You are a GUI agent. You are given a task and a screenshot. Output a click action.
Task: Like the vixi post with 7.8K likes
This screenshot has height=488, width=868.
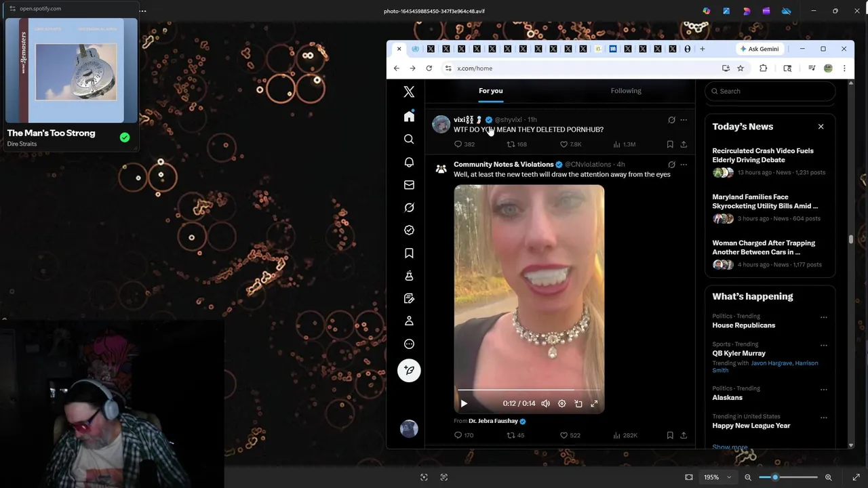click(x=570, y=144)
